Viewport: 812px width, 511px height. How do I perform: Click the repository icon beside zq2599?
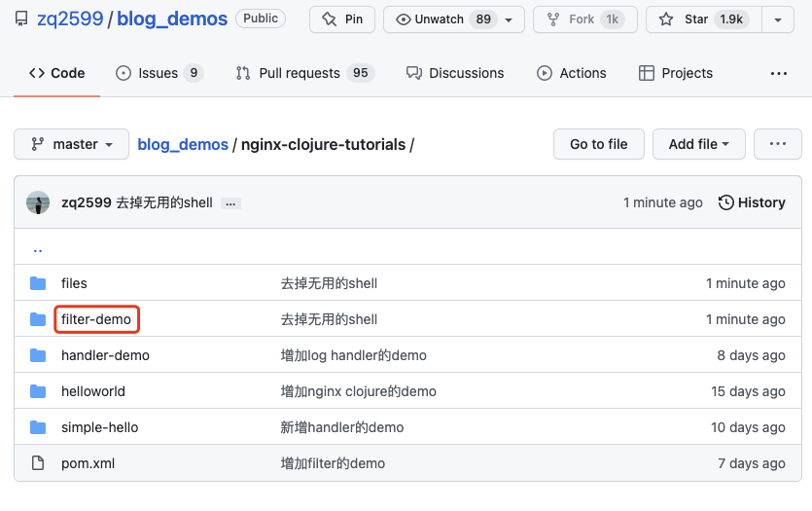click(21, 19)
